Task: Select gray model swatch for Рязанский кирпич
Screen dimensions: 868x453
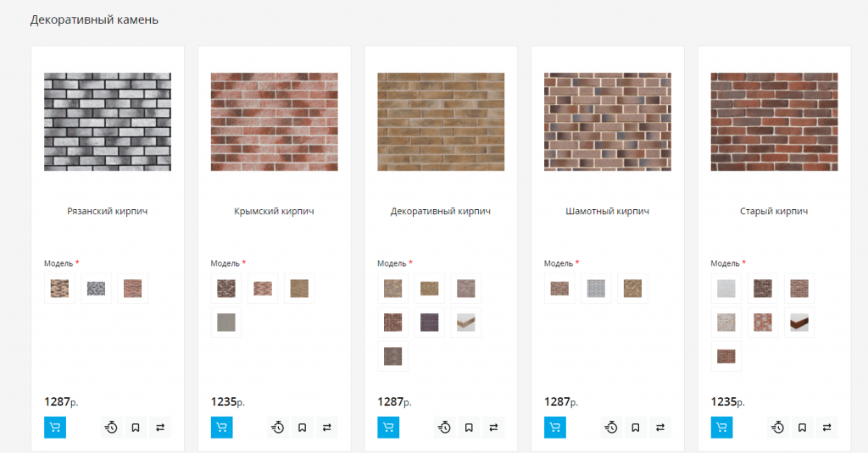Action: tap(96, 288)
